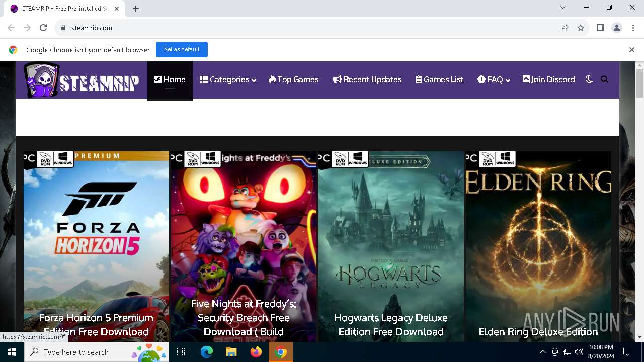Viewport: 644px width, 362px height.
Task: View site information lock icon
Action: [63, 28]
